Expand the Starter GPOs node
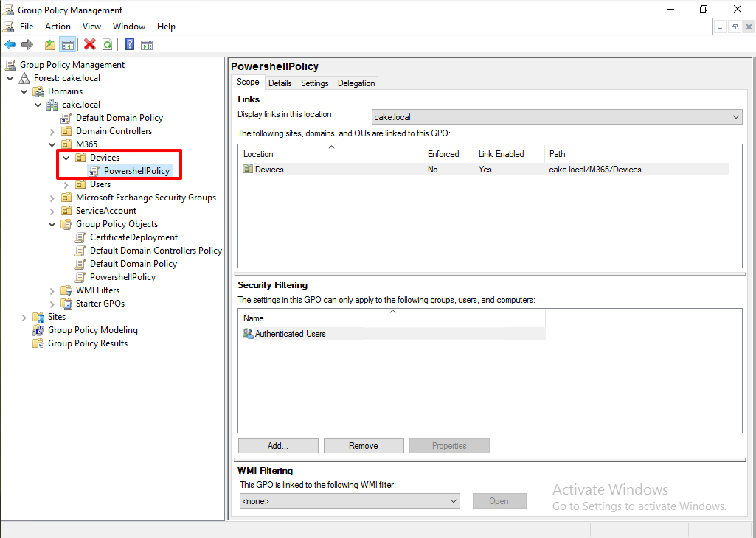The height and width of the screenshot is (538, 756). pos(52,304)
